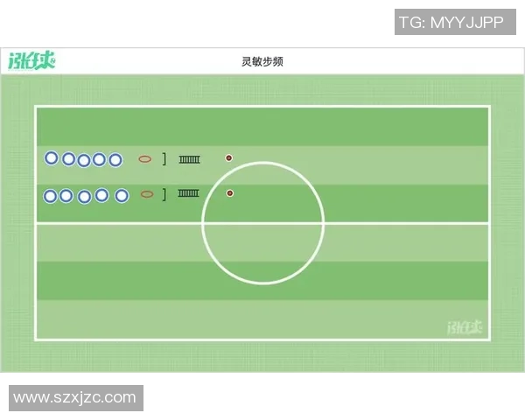Click the first player circle in top row
The image size is (525, 420).
click(x=52, y=158)
